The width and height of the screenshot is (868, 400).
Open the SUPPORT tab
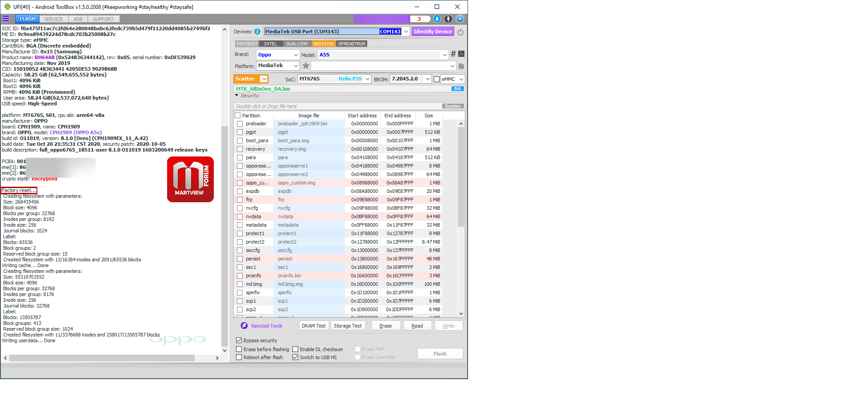point(103,19)
